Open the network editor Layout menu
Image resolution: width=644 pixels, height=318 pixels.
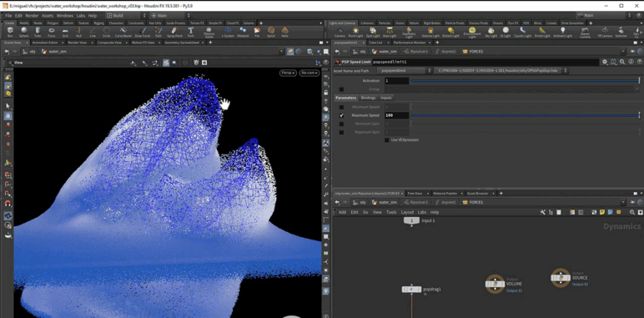click(407, 212)
